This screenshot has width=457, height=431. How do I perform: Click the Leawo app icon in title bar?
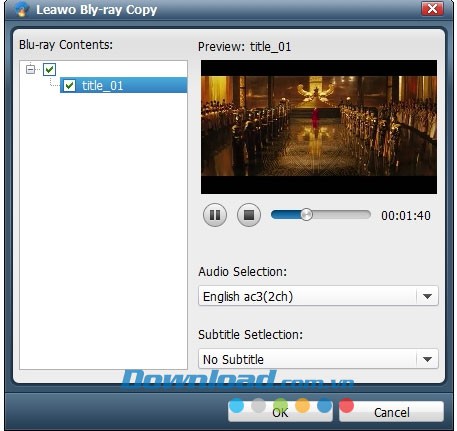22,9
